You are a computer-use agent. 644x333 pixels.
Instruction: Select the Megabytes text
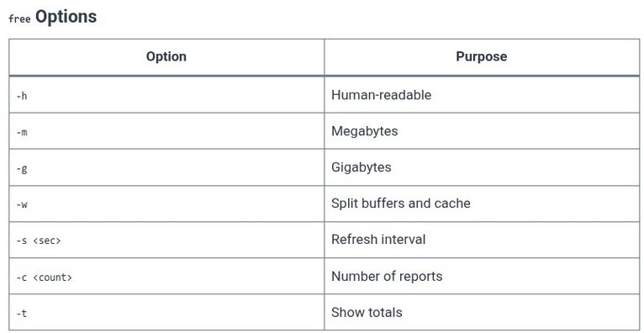point(364,131)
